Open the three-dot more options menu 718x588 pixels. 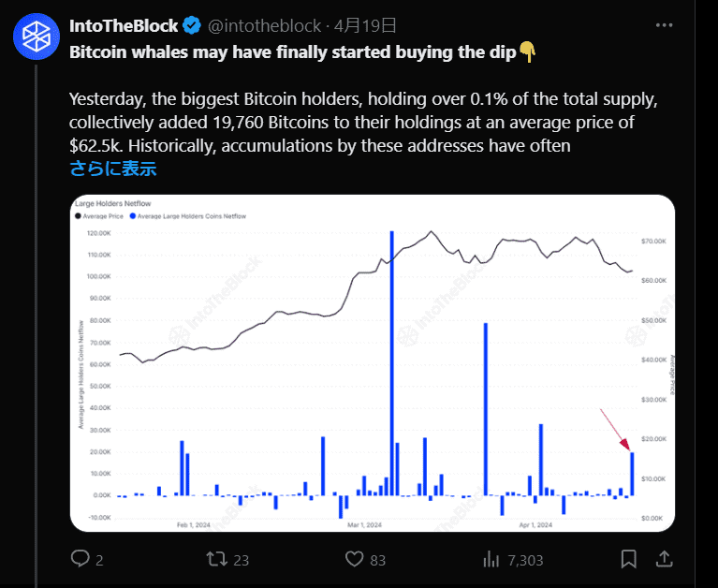664,25
